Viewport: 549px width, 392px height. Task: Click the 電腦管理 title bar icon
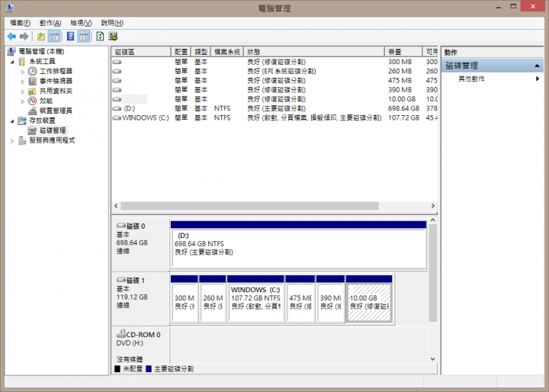(x=10, y=8)
